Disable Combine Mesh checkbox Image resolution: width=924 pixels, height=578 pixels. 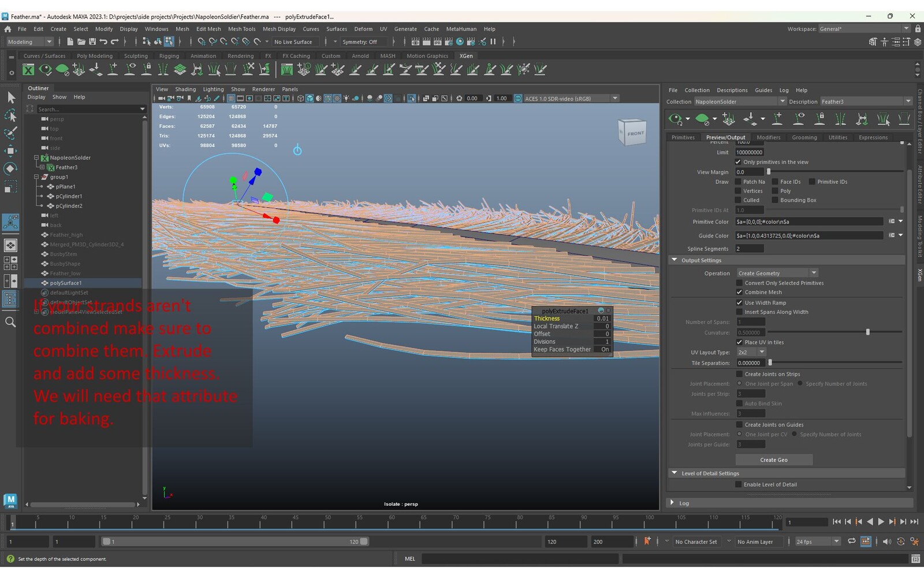click(739, 292)
